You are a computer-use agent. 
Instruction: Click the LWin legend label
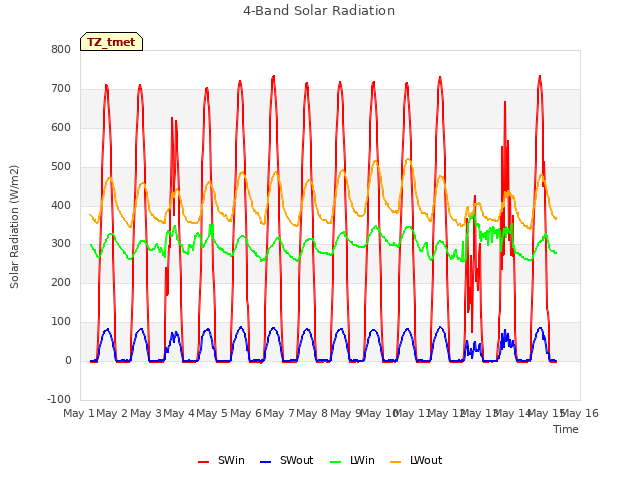point(362,460)
